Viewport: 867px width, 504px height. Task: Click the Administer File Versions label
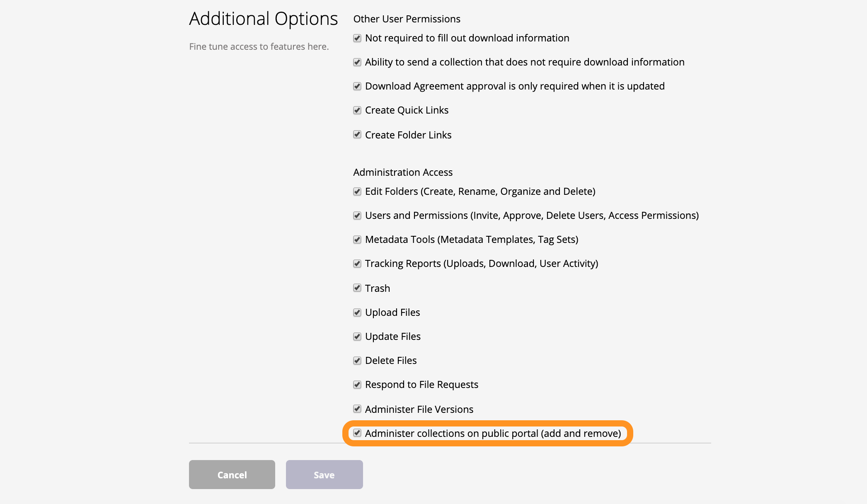click(419, 409)
